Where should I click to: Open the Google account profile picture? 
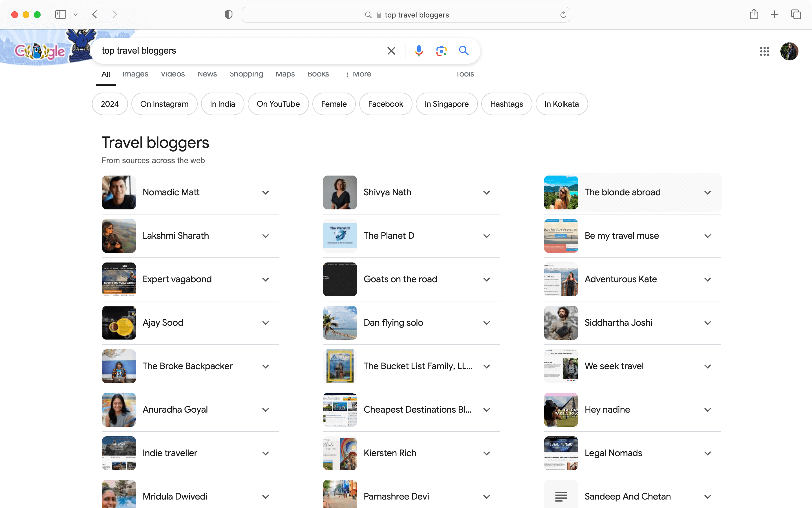(x=789, y=51)
